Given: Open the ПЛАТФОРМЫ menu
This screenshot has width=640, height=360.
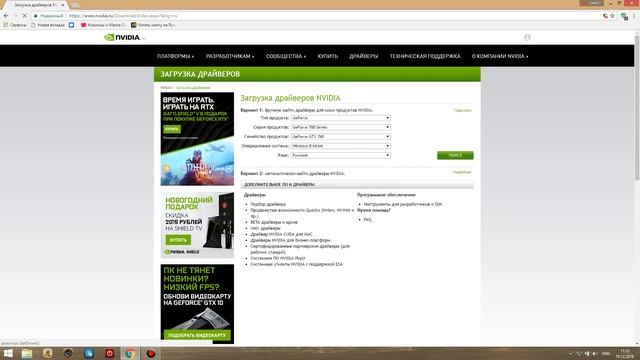Looking at the screenshot, I should point(176,56).
